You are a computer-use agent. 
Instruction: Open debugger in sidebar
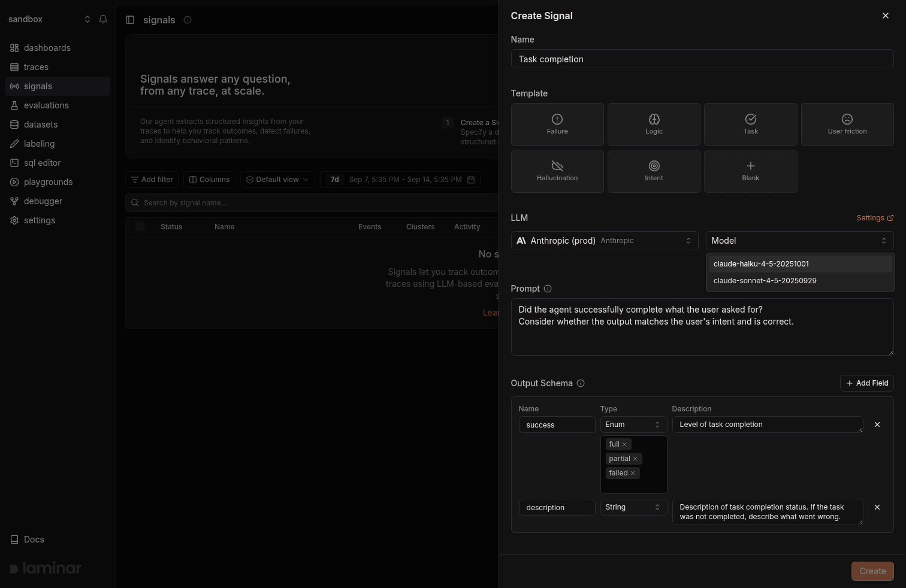(x=58, y=201)
